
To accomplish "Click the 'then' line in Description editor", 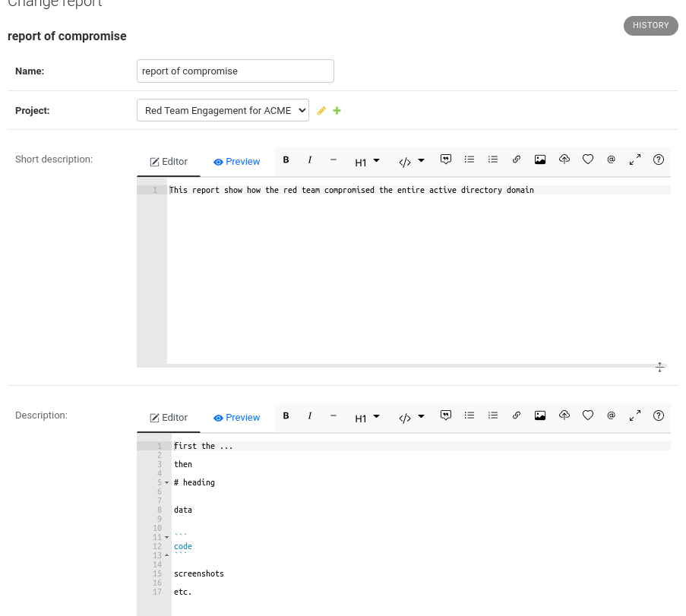I will 183,464.
